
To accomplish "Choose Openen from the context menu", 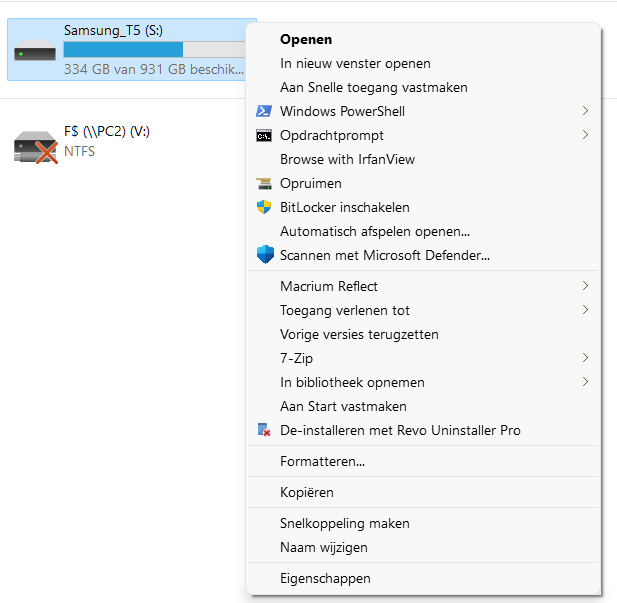I will [x=306, y=39].
